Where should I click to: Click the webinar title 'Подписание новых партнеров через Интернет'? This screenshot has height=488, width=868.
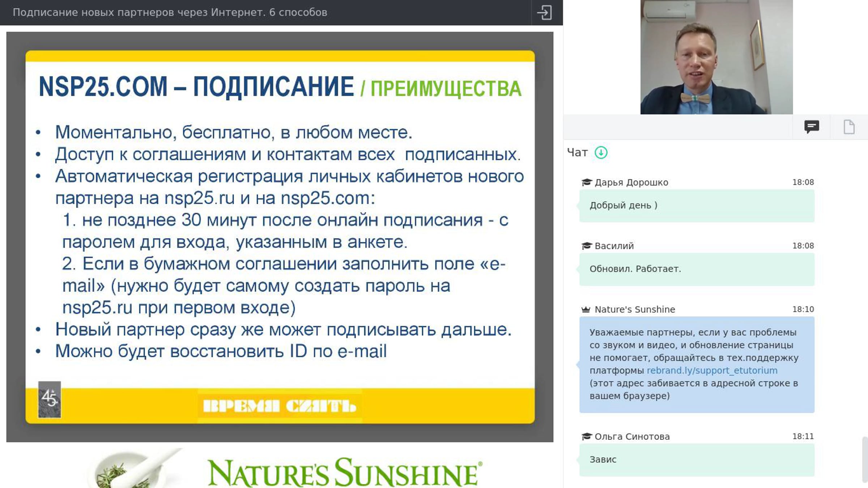tap(170, 12)
